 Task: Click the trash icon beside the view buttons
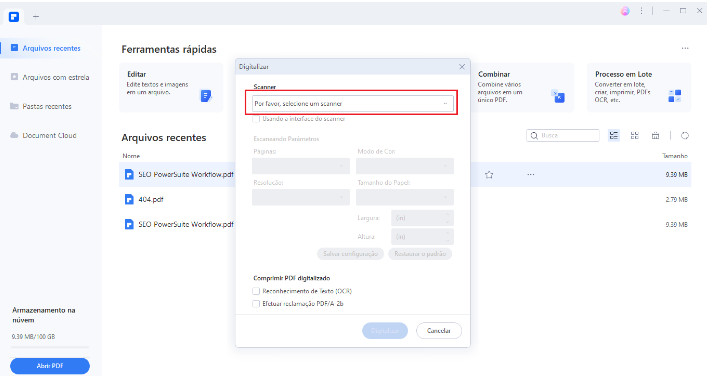655,135
